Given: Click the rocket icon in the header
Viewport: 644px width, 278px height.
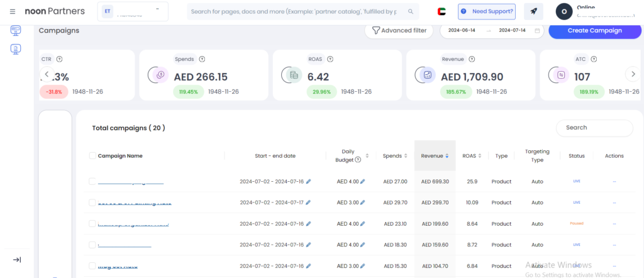Looking at the screenshot, I should pyautogui.click(x=533, y=11).
